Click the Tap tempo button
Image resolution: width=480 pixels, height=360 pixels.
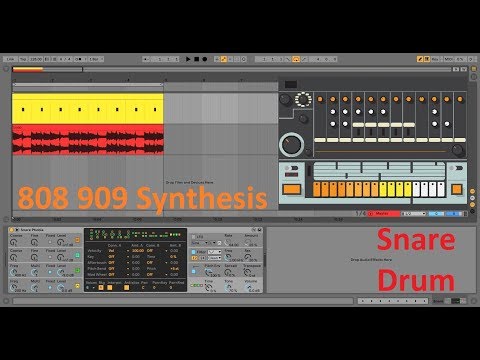23,59
